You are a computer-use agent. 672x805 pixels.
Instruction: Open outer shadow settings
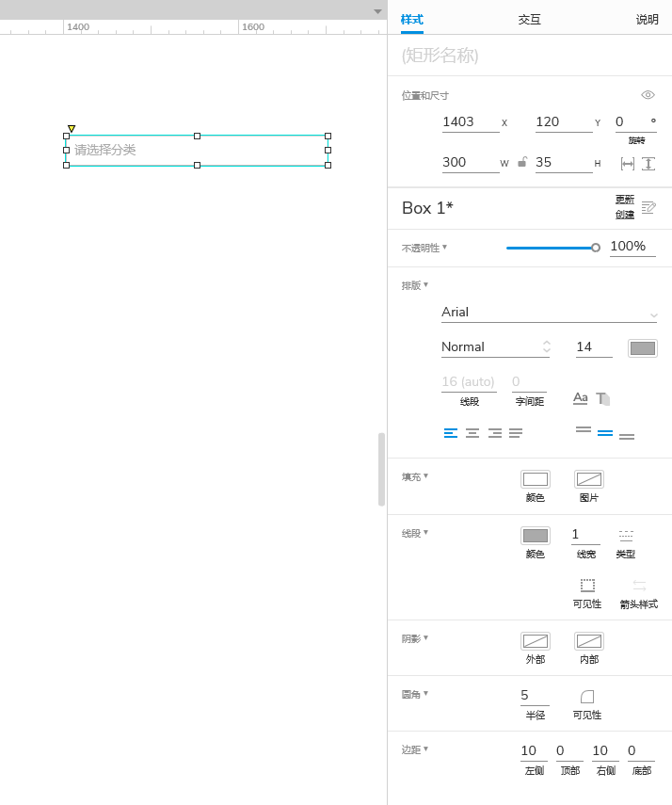pyautogui.click(x=536, y=641)
